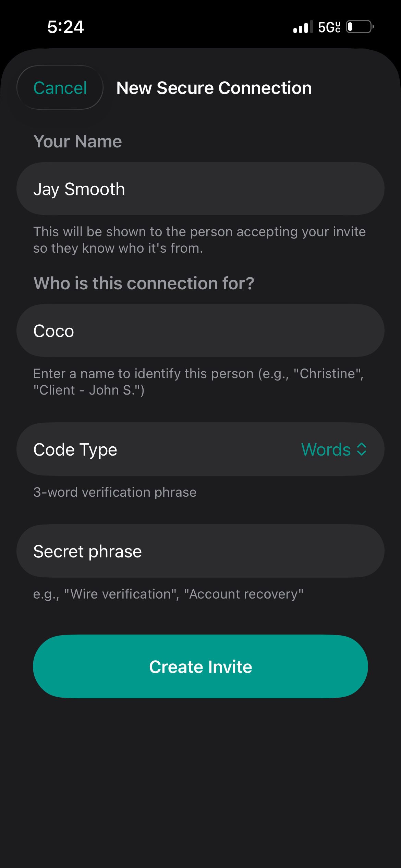Open the Code Type dropdown chevron
The height and width of the screenshot is (868, 401).
[x=362, y=449]
